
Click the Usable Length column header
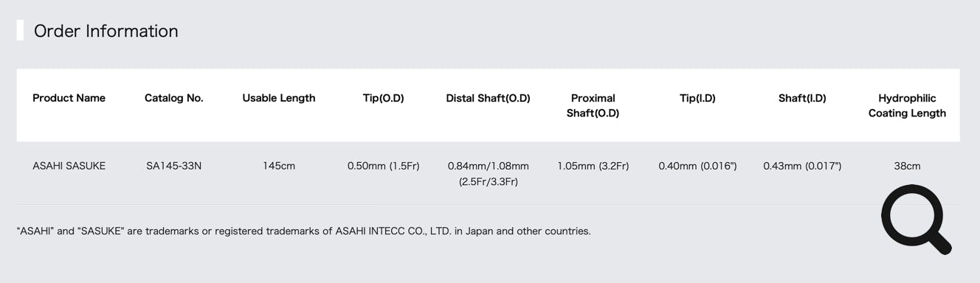(279, 98)
